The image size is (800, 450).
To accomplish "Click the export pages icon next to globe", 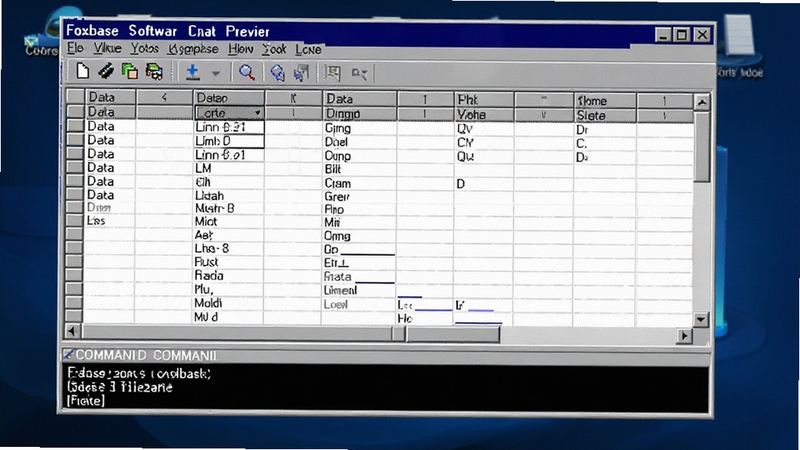I will [302, 73].
